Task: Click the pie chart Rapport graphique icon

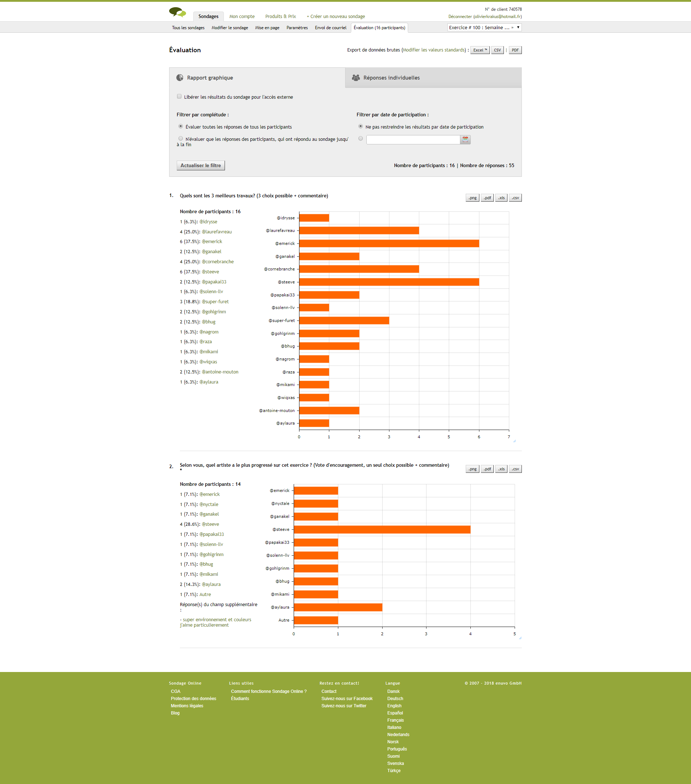Action: click(x=180, y=78)
